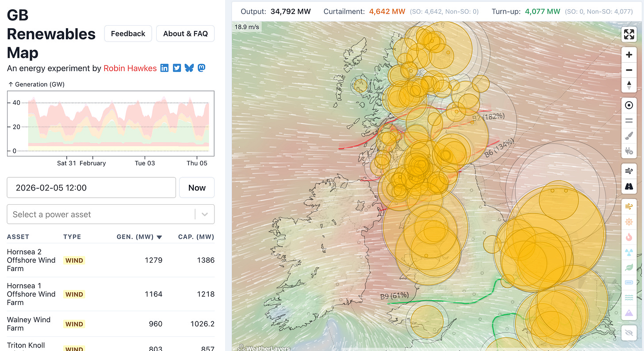Toggle the paintbrush styling option

pyautogui.click(x=629, y=136)
